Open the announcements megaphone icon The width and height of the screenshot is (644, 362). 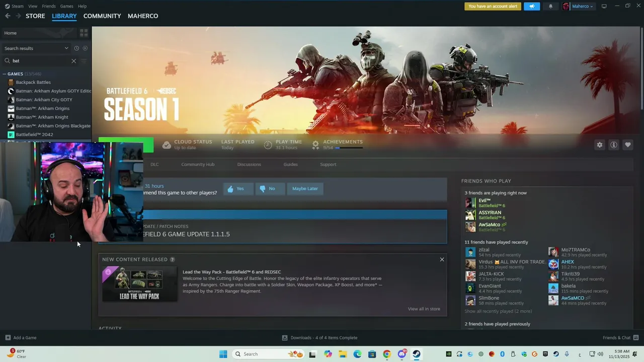(532, 7)
